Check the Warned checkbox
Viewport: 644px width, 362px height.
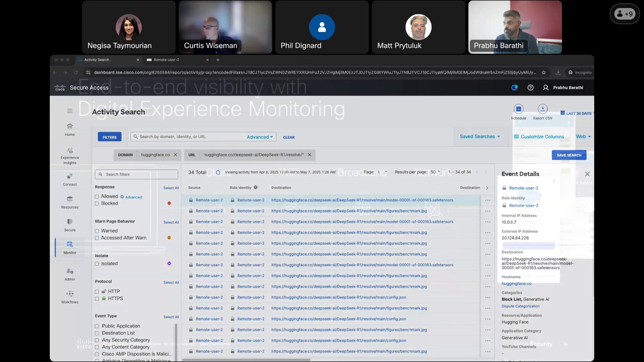tap(97, 231)
